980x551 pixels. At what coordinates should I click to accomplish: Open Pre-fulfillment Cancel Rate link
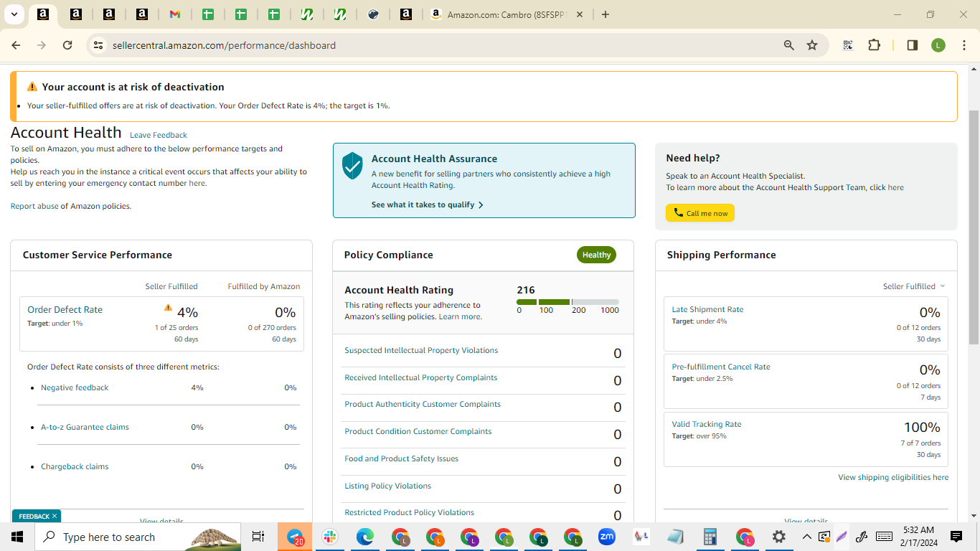pyautogui.click(x=721, y=367)
